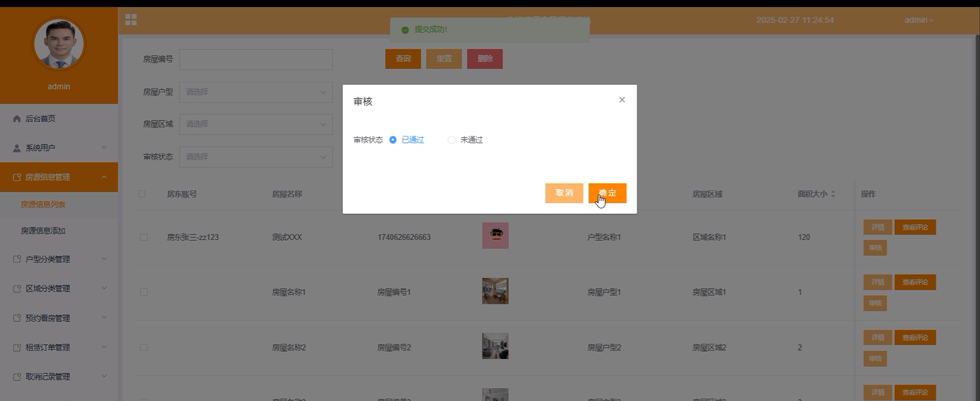Image resolution: width=980 pixels, height=401 pixels.
Task: Click the grid menu icon in header
Action: (131, 19)
